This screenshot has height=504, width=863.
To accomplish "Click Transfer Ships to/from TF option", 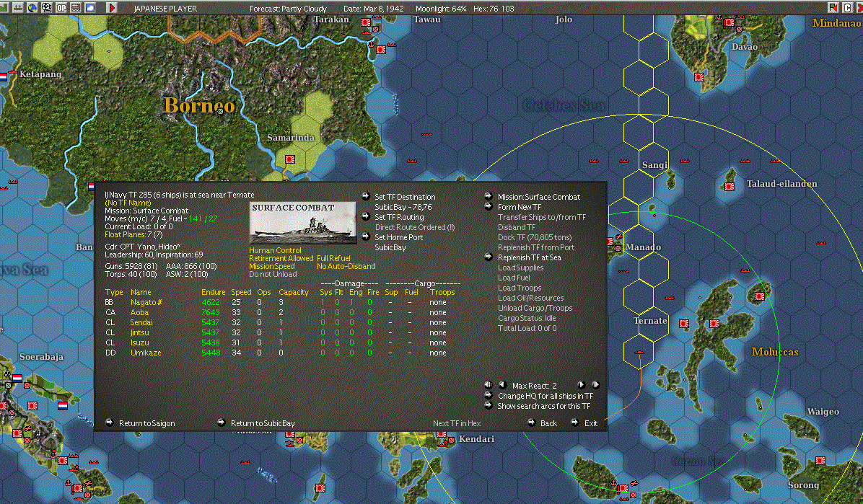I will (542, 217).
